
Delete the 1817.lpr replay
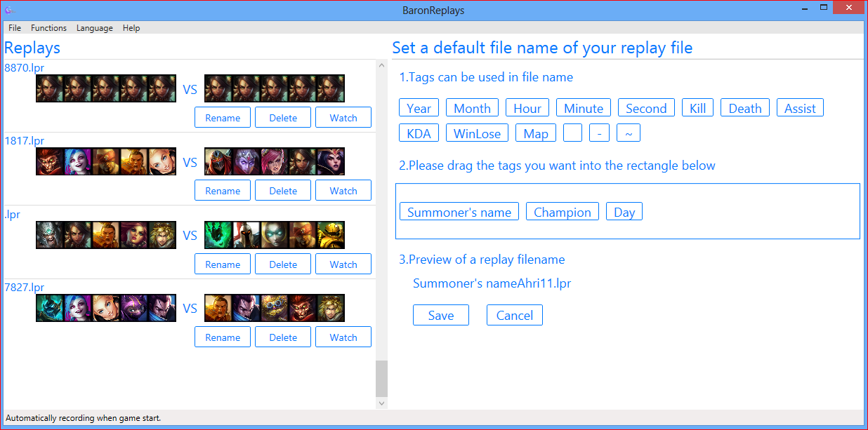283,191
